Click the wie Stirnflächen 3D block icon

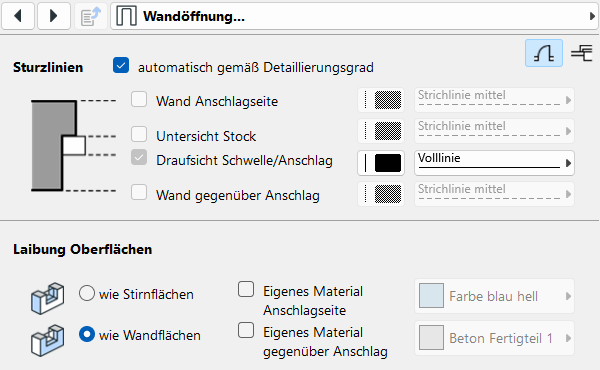click(47, 298)
